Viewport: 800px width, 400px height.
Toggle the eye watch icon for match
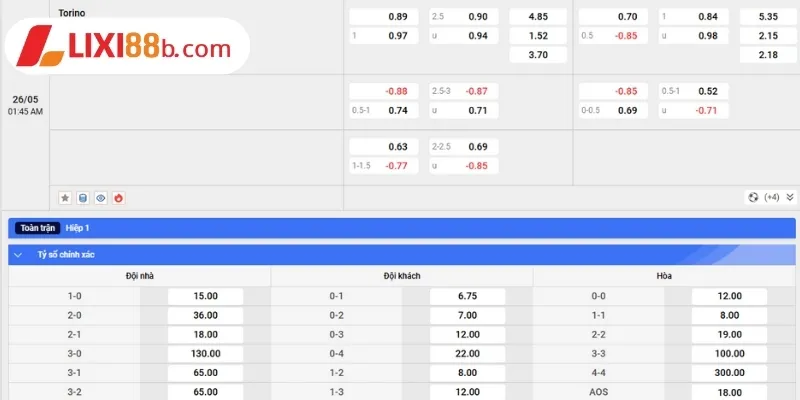[x=100, y=198]
